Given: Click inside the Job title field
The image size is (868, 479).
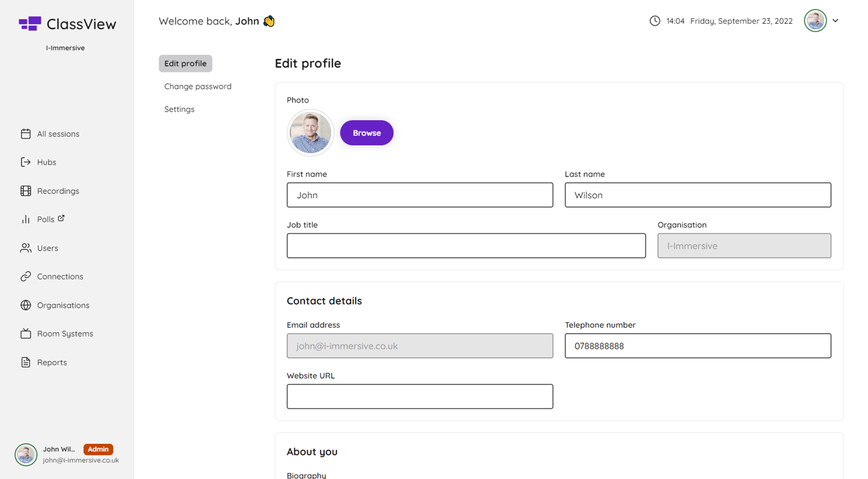Looking at the screenshot, I should click(x=466, y=246).
